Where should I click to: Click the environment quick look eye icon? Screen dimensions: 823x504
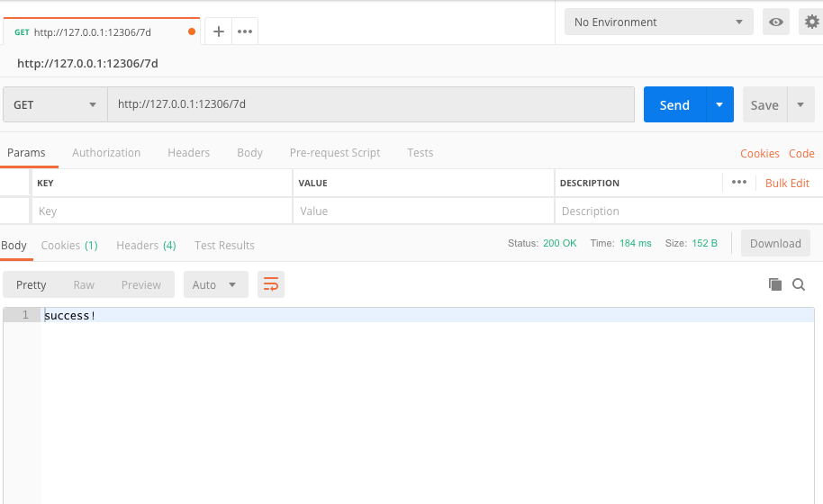[776, 22]
